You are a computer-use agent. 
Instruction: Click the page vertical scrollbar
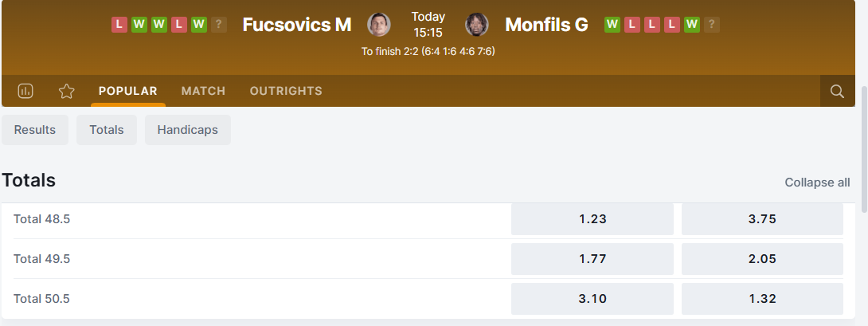click(x=864, y=143)
